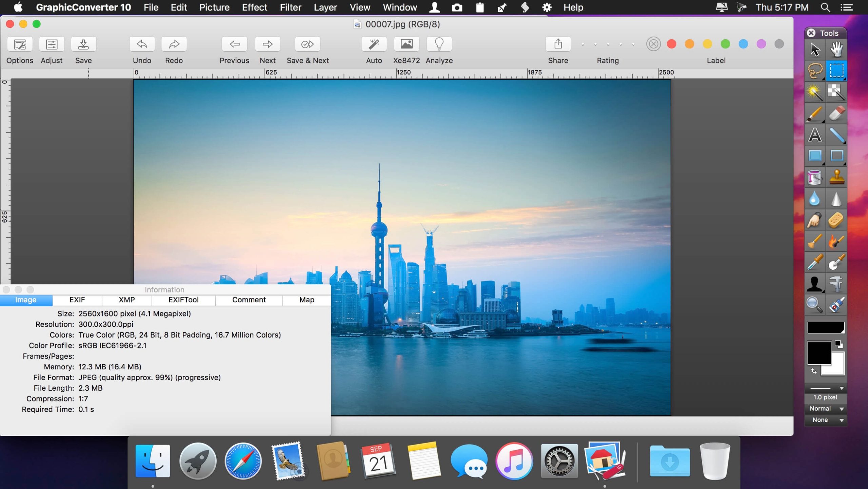Switch to the EXIF tab in Information
868x489 pixels.
[77, 300]
